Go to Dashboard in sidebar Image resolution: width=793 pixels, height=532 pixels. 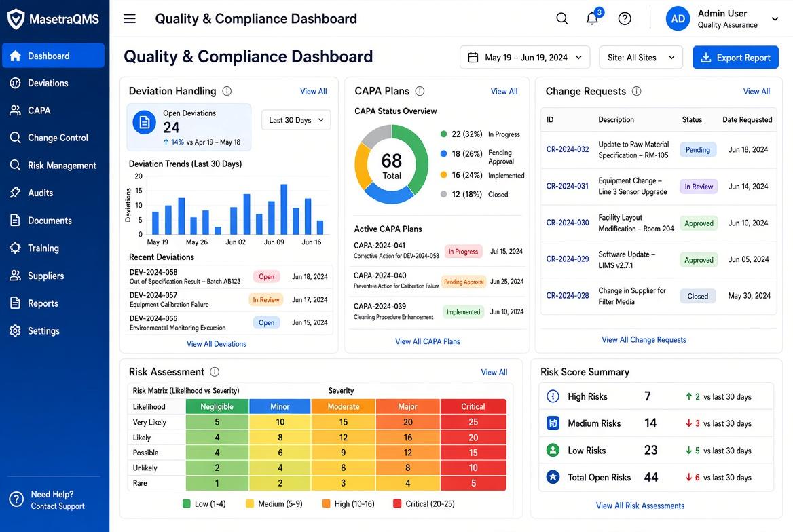(x=53, y=56)
